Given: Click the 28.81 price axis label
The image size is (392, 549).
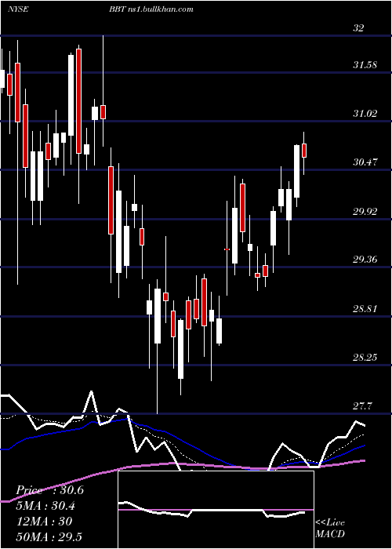Looking at the screenshot, I should pos(365,309).
